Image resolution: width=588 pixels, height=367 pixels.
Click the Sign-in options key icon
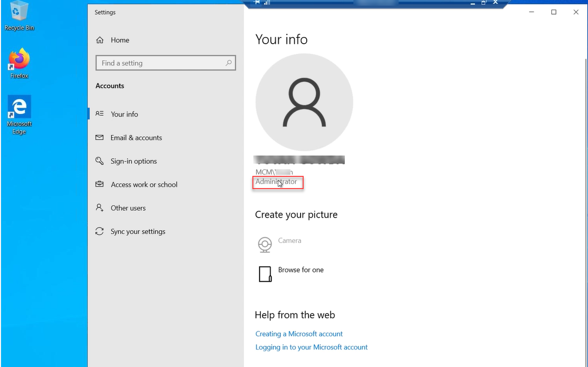pyautogui.click(x=100, y=161)
